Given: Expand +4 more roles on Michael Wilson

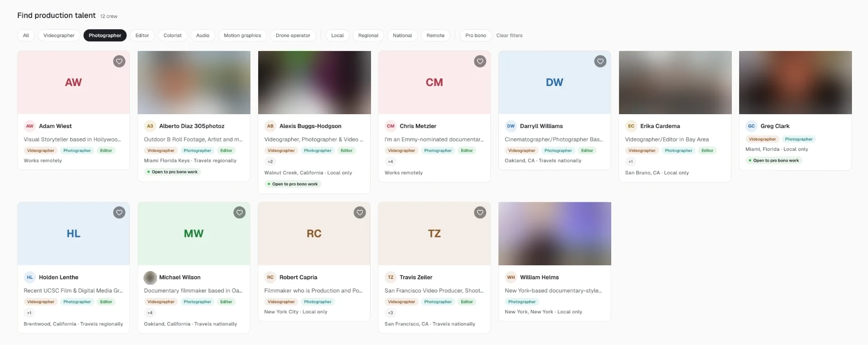Looking at the screenshot, I should (150, 313).
